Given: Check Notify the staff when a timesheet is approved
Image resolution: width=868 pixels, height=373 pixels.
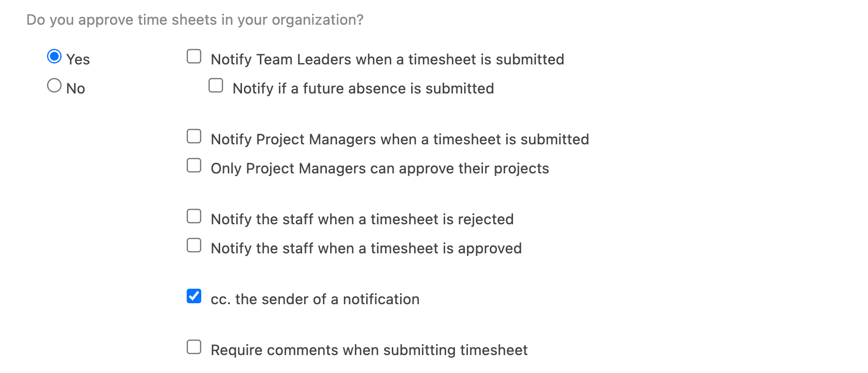Looking at the screenshot, I should tap(193, 245).
